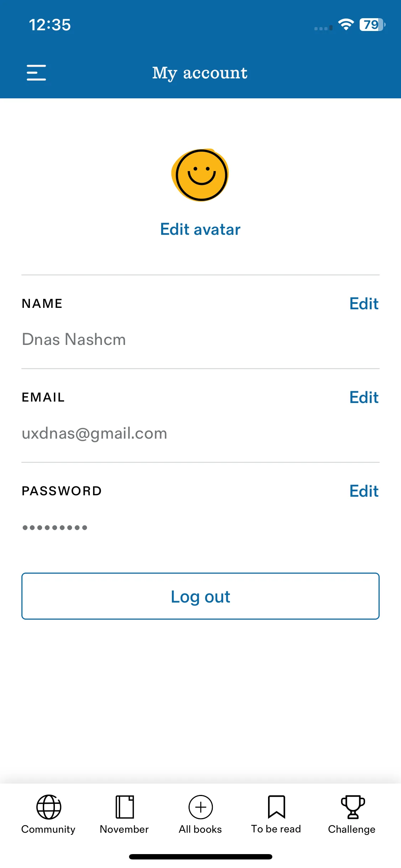Viewport: 401px width, 868px height.
Task: Open the hamburger menu icon
Action: pyautogui.click(x=36, y=73)
